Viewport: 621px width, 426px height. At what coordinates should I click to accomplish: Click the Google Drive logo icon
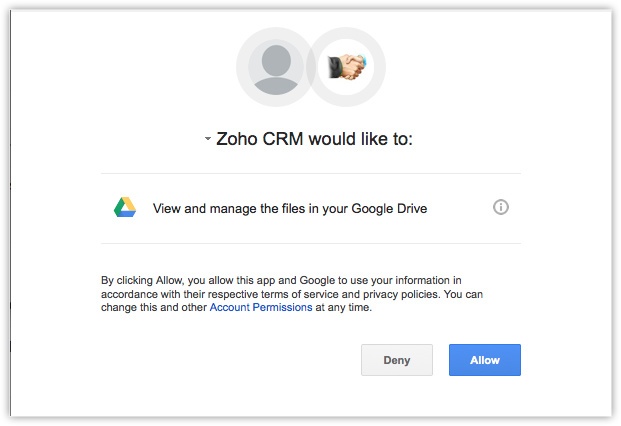coord(125,208)
